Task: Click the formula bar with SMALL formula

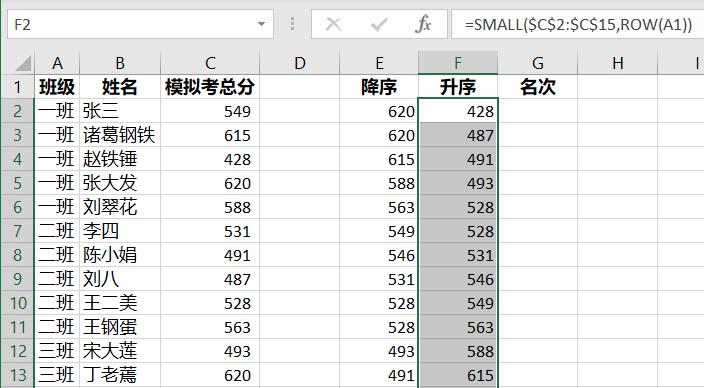Action: coord(578,24)
